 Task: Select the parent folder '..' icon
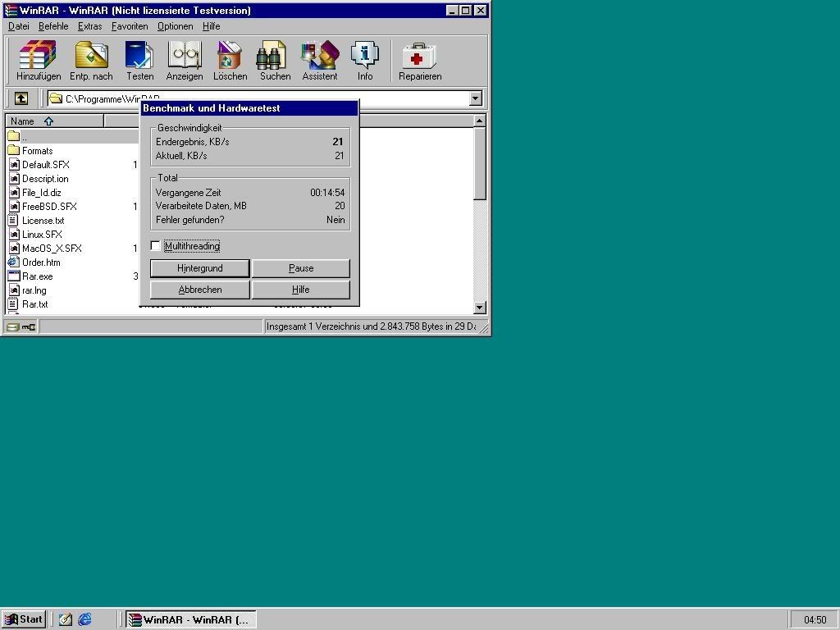14,136
